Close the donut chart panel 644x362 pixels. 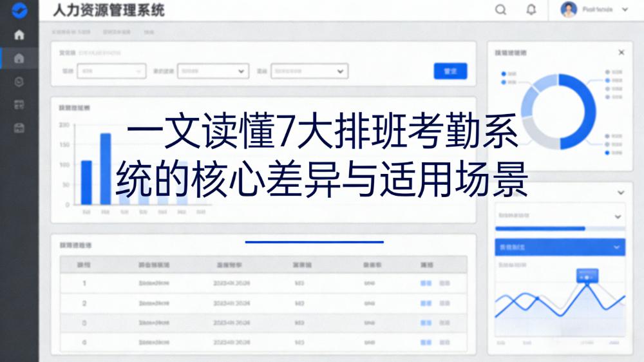point(621,52)
